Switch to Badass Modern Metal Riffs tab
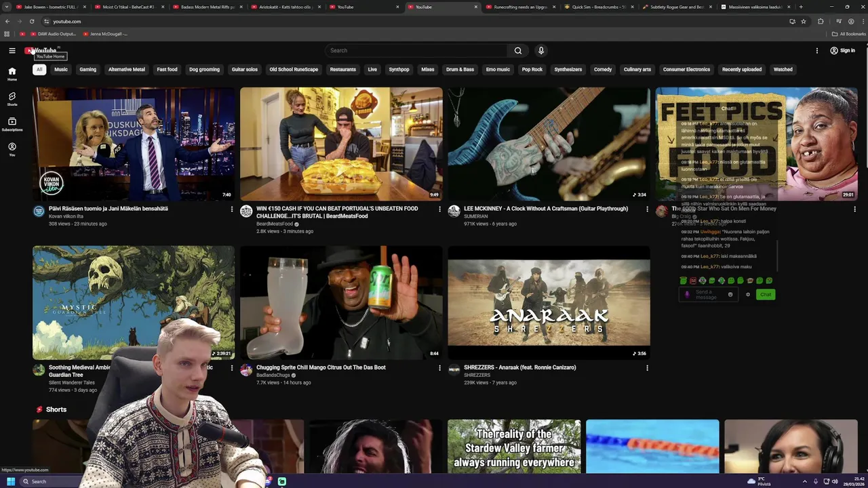This screenshot has width=868, height=488. point(206,7)
